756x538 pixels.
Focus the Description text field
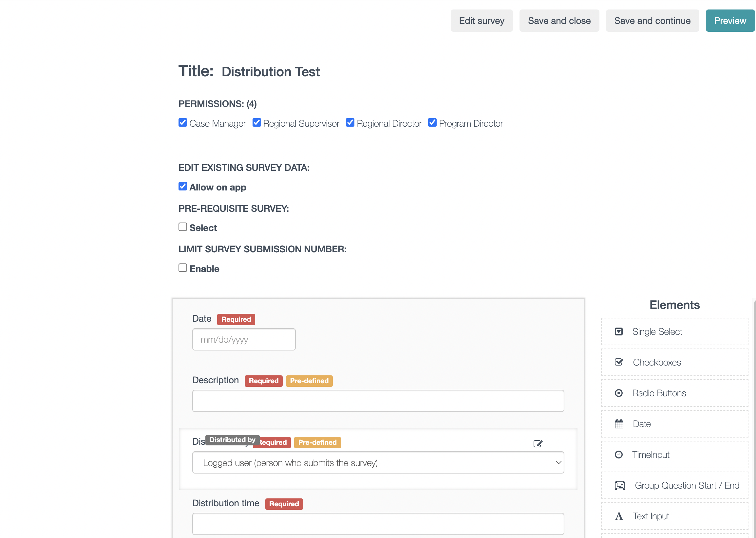tap(378, 401)
